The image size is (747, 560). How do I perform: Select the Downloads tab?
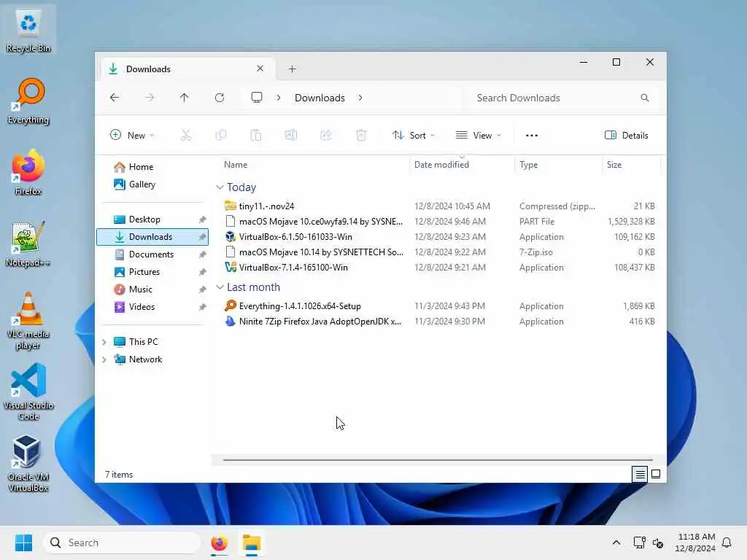click(187, 69)
